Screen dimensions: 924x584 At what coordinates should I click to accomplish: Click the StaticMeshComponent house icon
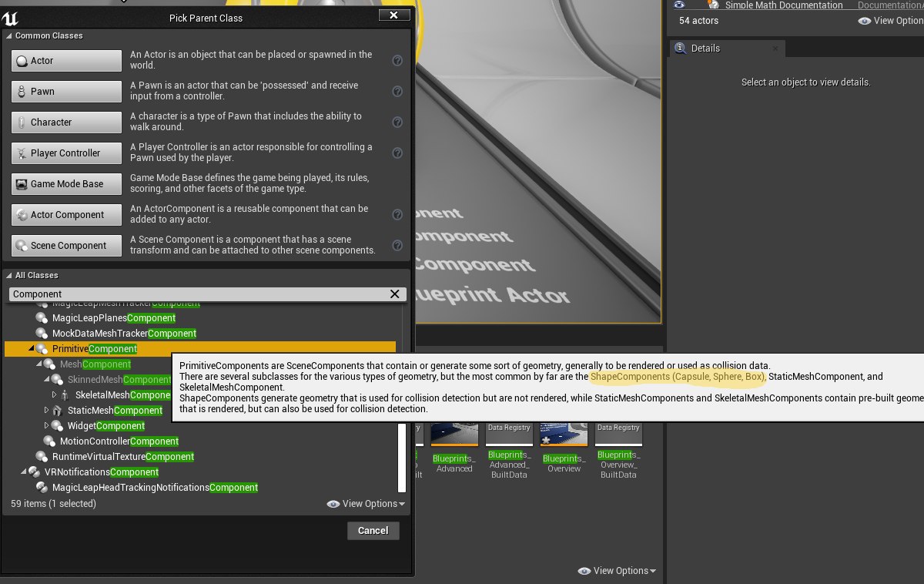[57, 411]
